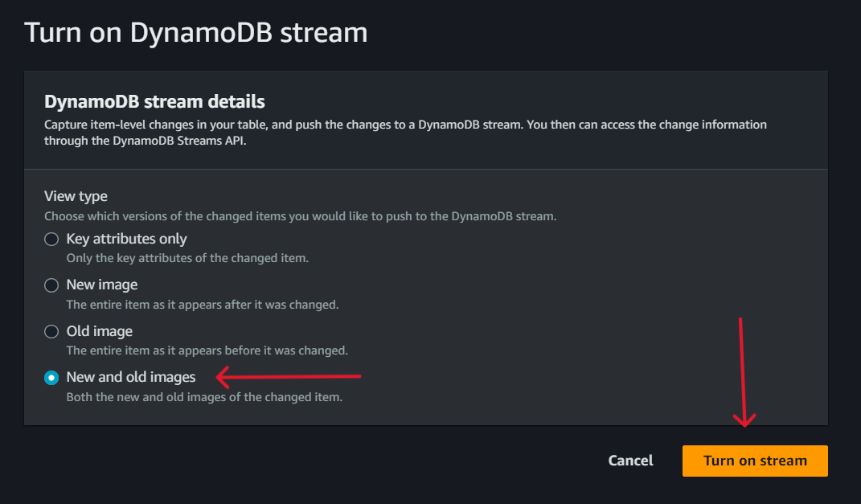Pick the Old image option
861x504 pixels.
coord(51,331)
